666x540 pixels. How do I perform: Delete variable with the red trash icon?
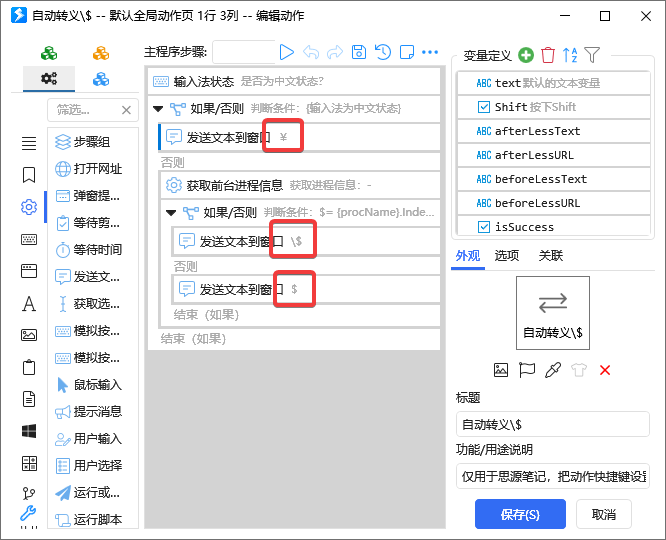point(548,55)
